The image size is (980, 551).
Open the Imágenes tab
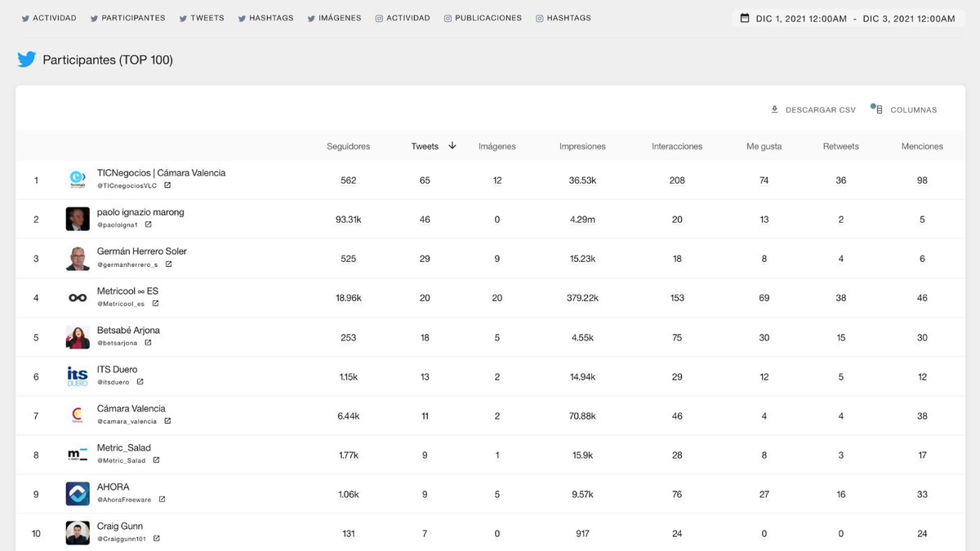(x=334, y=18)
